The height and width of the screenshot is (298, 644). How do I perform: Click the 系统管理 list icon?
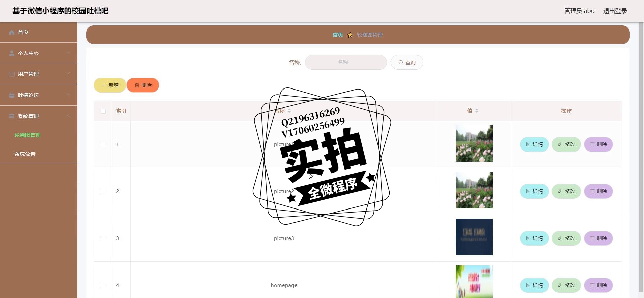[x=12, y=116]
